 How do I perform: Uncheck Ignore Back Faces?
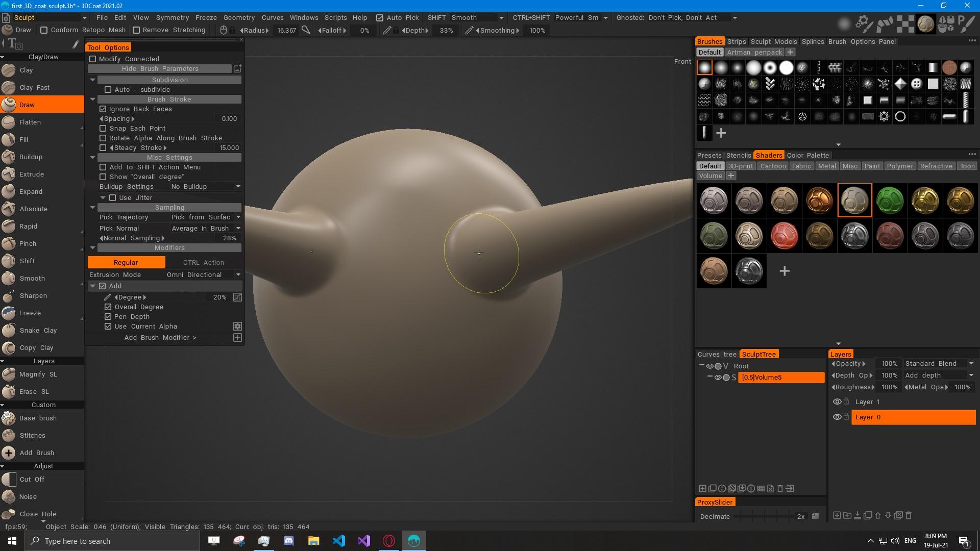tap(103, 109)
